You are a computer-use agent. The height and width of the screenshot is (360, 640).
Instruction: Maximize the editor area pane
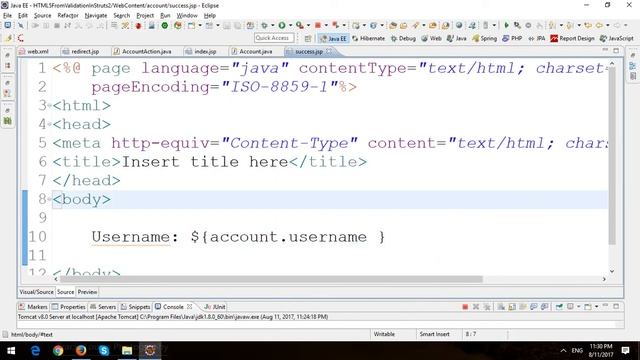[x=616, y=50]
